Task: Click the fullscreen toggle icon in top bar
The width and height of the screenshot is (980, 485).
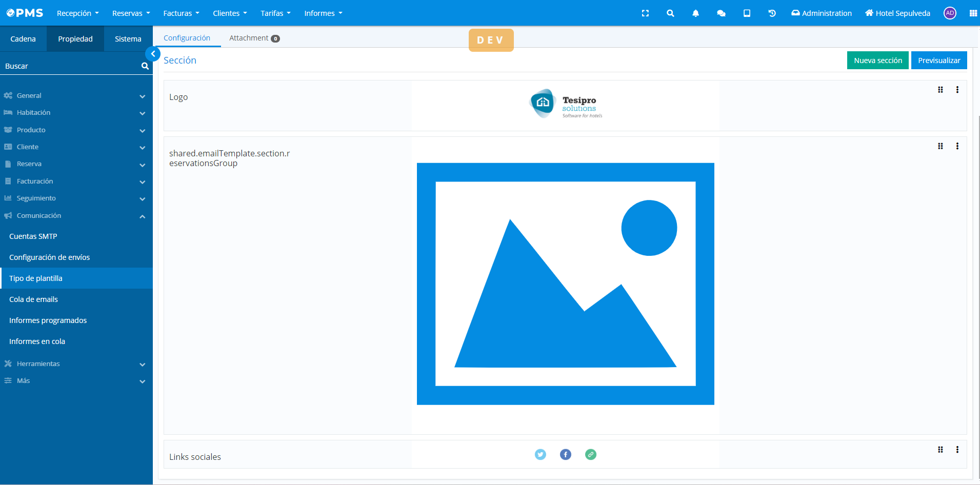Action: (x=645, y=13)
